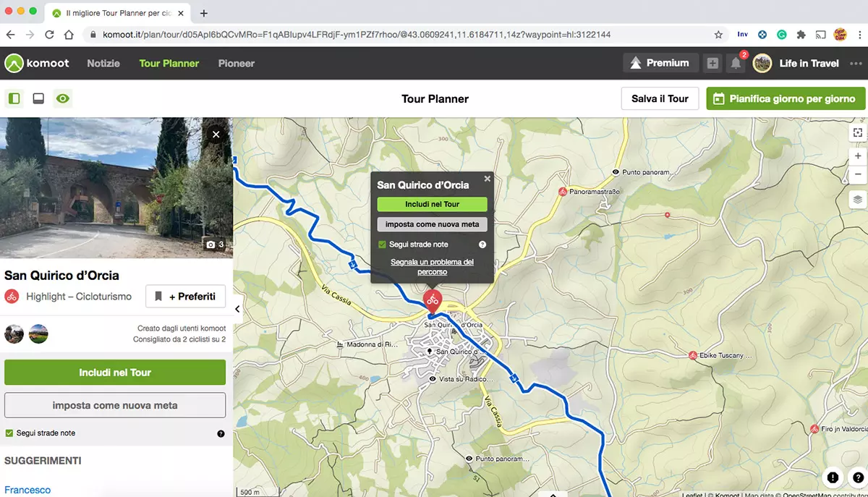Open popup help icon next to Segui strade note
The width and height of the screenshot is (868, 497).
pyautogui.click(x=482, y=245)
